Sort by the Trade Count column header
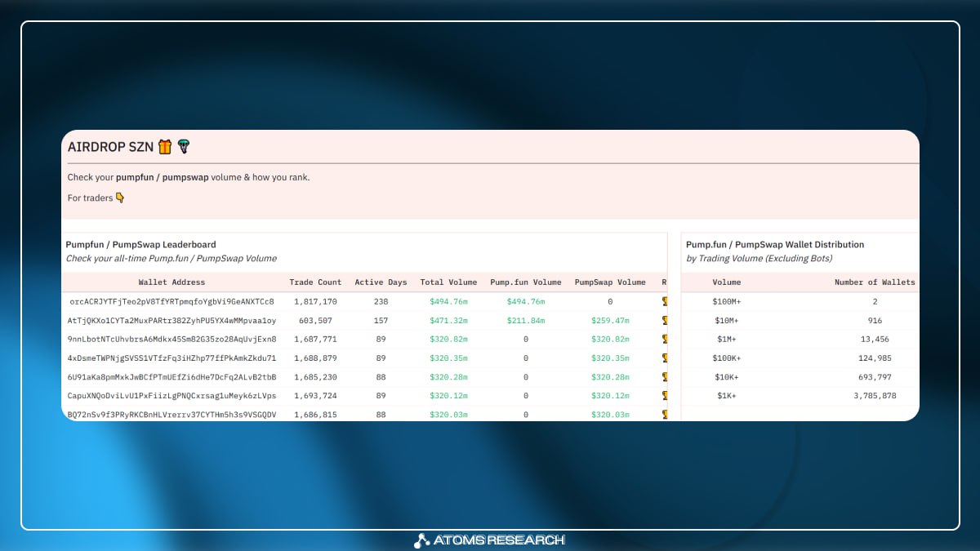The height and width of the screenshot is (551, 980). (x=315, y=282)
